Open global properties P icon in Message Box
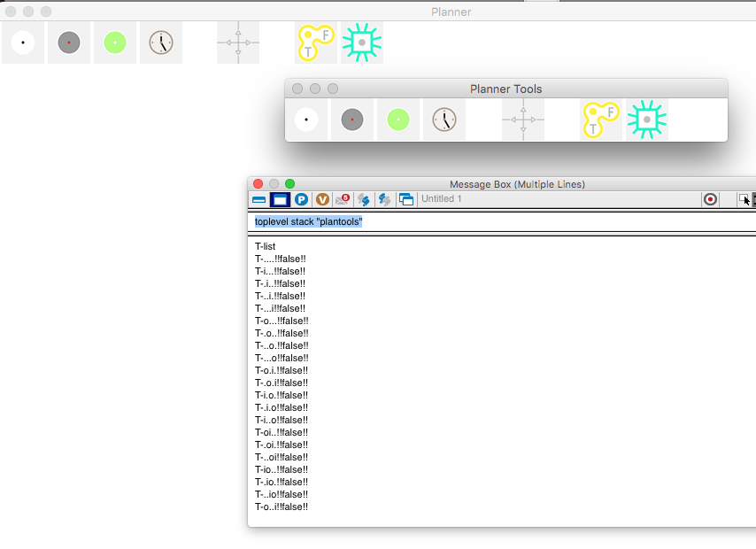This screenshot has height=549, width=756. 302,200
